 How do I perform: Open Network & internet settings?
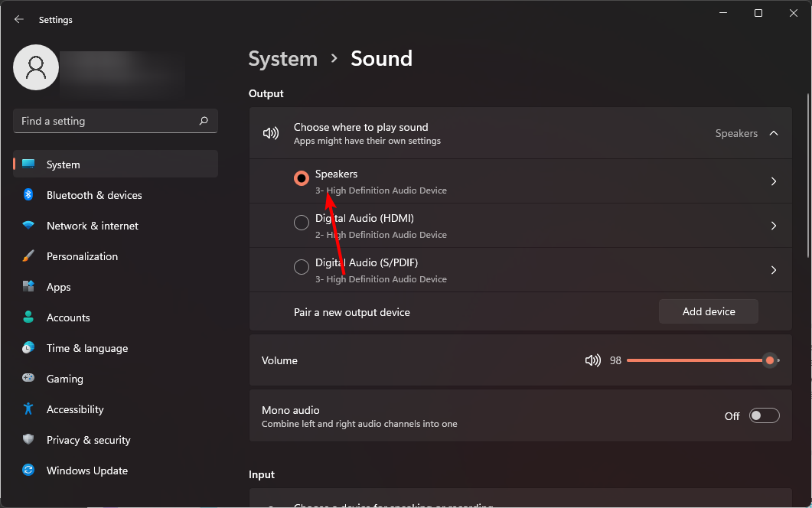pos(28,226)
